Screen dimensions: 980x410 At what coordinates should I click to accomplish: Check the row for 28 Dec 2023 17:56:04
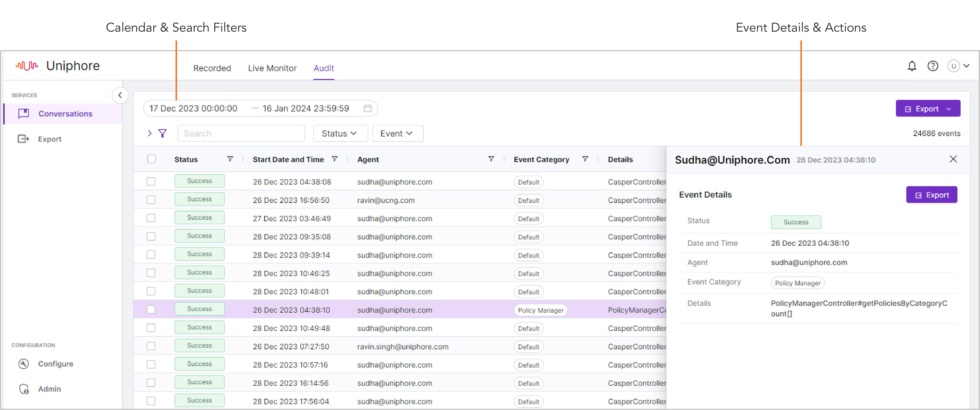151,401
